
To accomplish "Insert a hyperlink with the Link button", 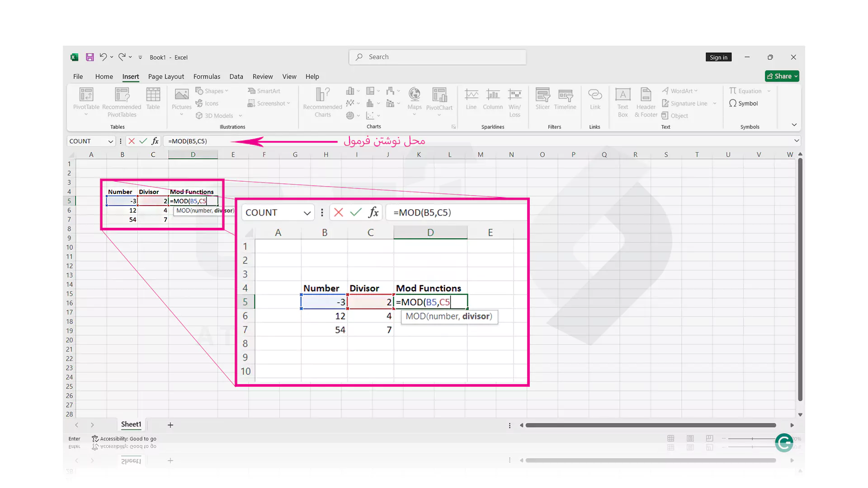I will (595, 99).
